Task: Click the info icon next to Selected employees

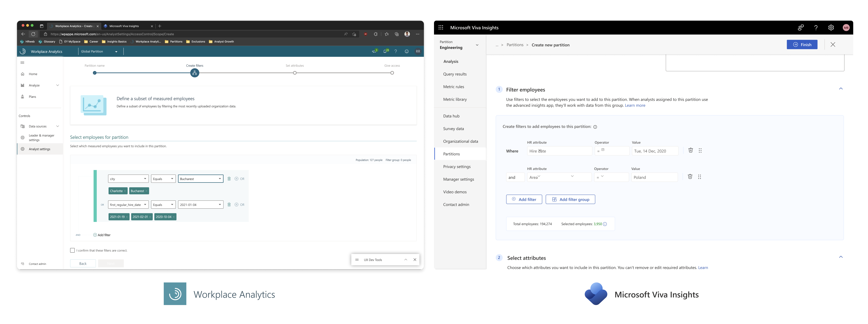Action: [605, 224]
